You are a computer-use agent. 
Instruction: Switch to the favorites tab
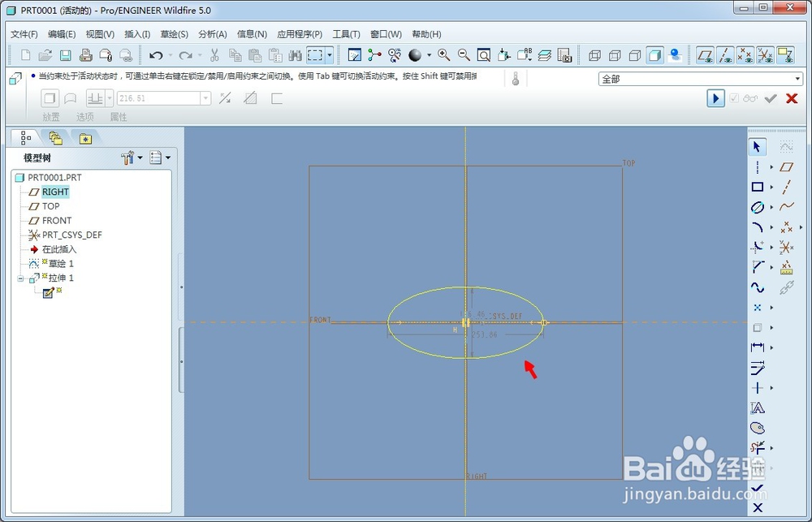85,138
